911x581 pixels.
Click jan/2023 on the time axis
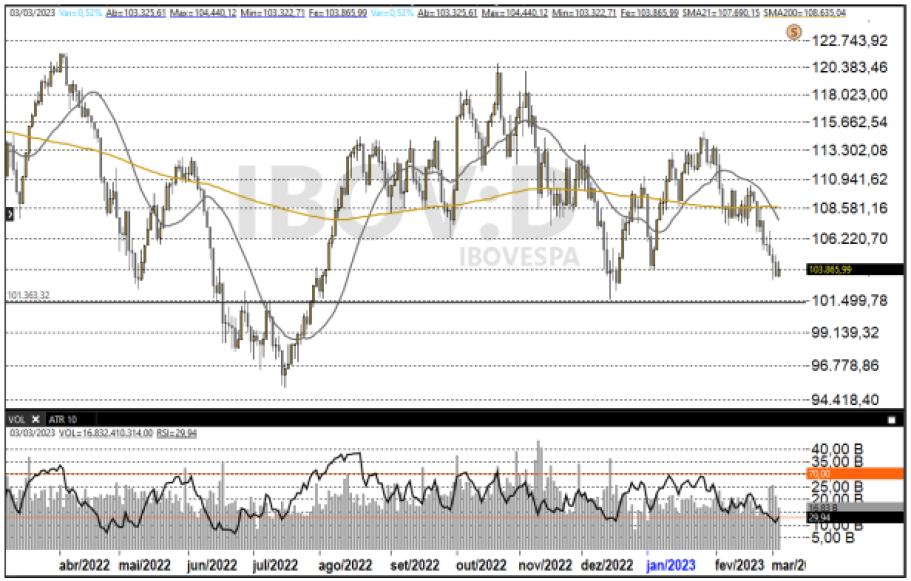click(674, 565)
